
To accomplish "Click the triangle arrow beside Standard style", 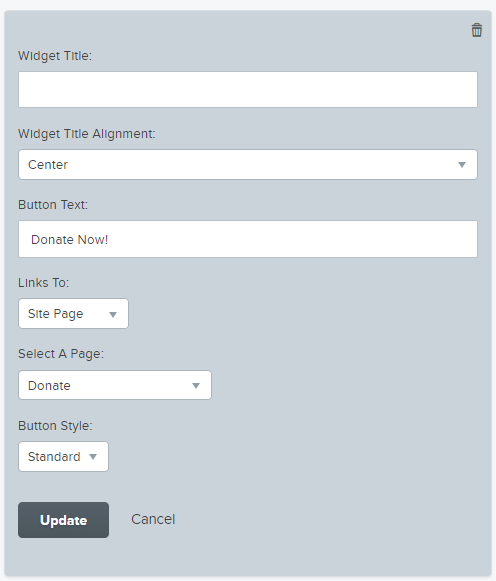I will [x=93, y=457].
